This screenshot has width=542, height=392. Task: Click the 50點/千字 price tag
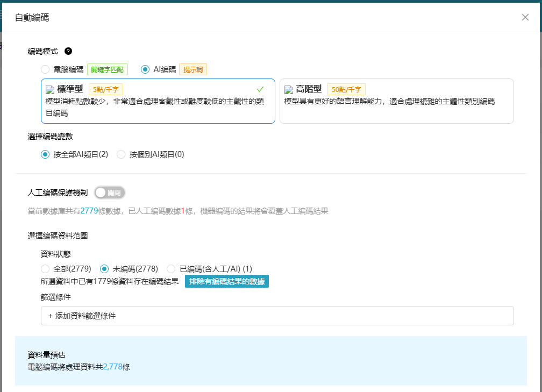pyautogui.click(x=346, y=89)
